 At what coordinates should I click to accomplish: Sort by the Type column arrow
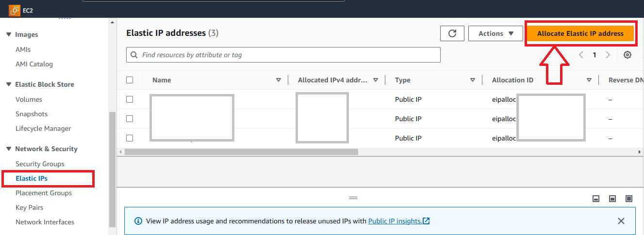pyautogui.click(x=473, y=80)
